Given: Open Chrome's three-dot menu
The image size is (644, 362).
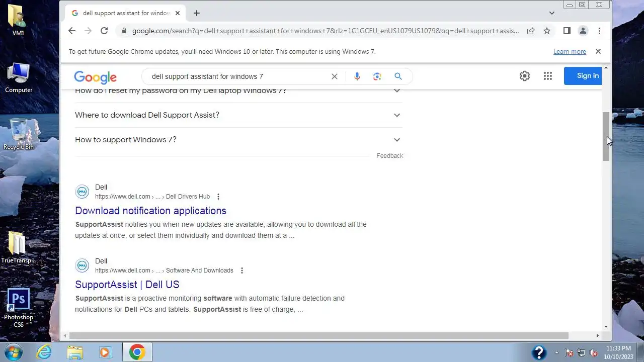Looking at the screenshot, I should 599,31.
